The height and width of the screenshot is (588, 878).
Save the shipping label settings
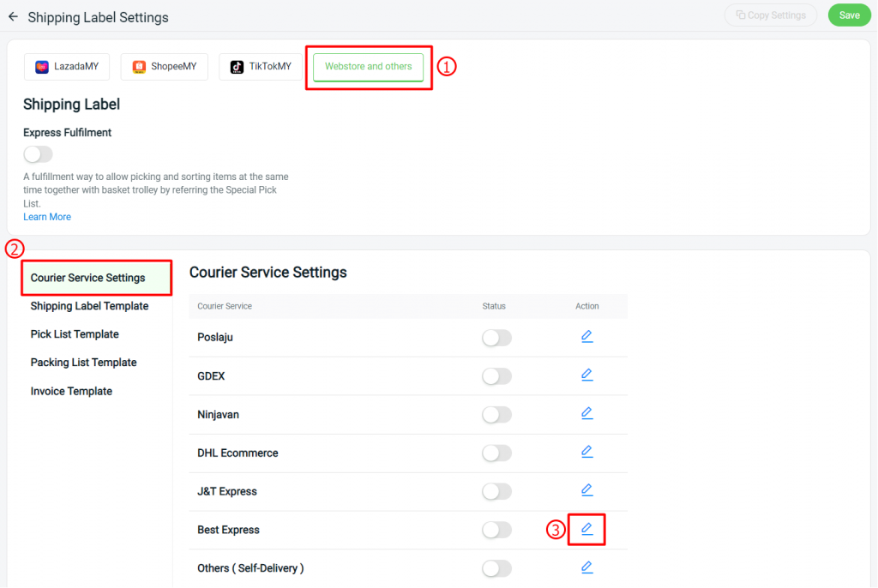click(x=849, y=15)
